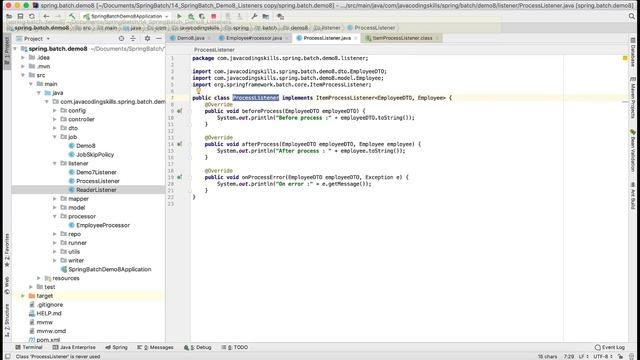The width and height of the screenshot is (640, 360).
Task: Run the application with the green play icon
Action: point(179,16)
